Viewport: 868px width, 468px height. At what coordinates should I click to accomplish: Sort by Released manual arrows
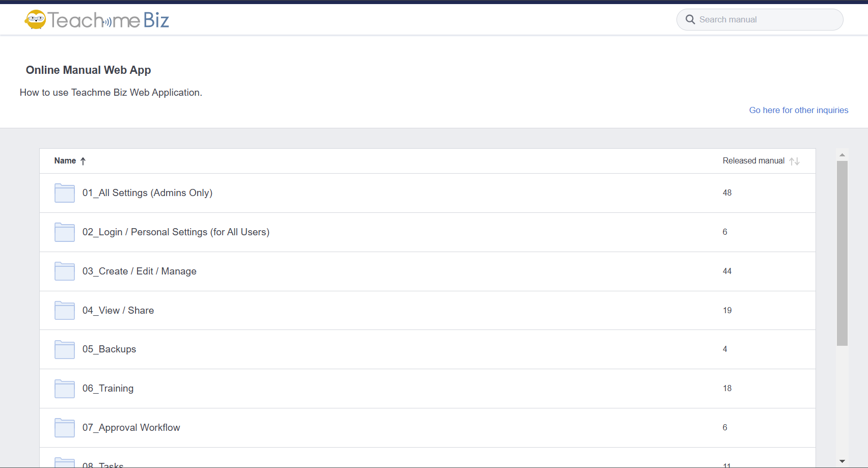click(x=794, y=161)
